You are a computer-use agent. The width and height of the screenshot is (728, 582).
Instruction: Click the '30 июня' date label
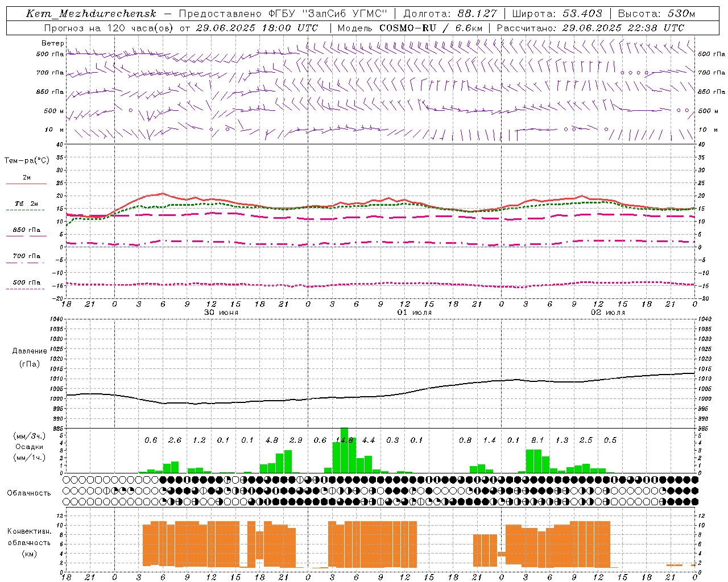221,313
